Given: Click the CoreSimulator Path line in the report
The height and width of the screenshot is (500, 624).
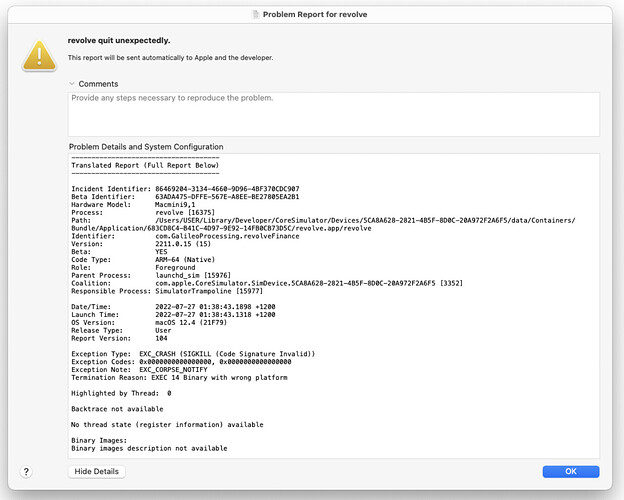Looking at the screenshot, I should (300, 219).
